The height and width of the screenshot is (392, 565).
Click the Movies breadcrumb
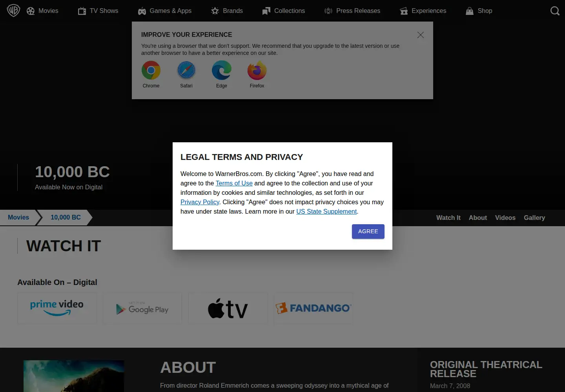click(x=18, y=218)
